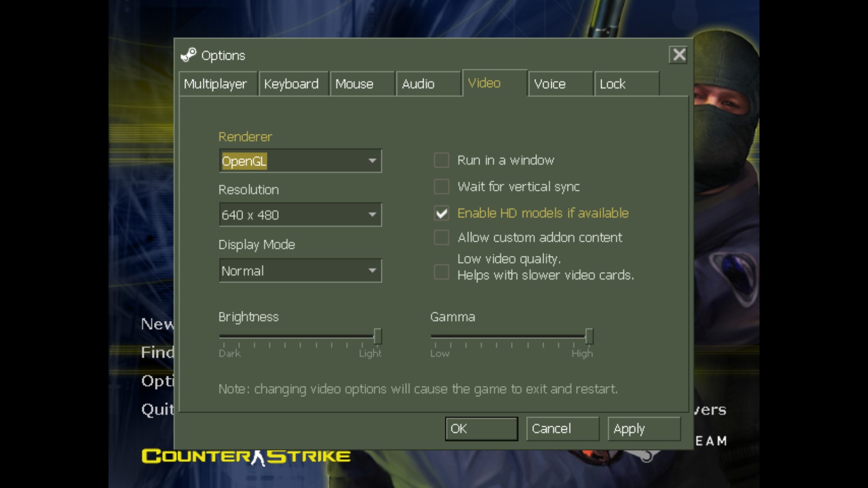Click the Renderer label text

[x=245, y=137]
